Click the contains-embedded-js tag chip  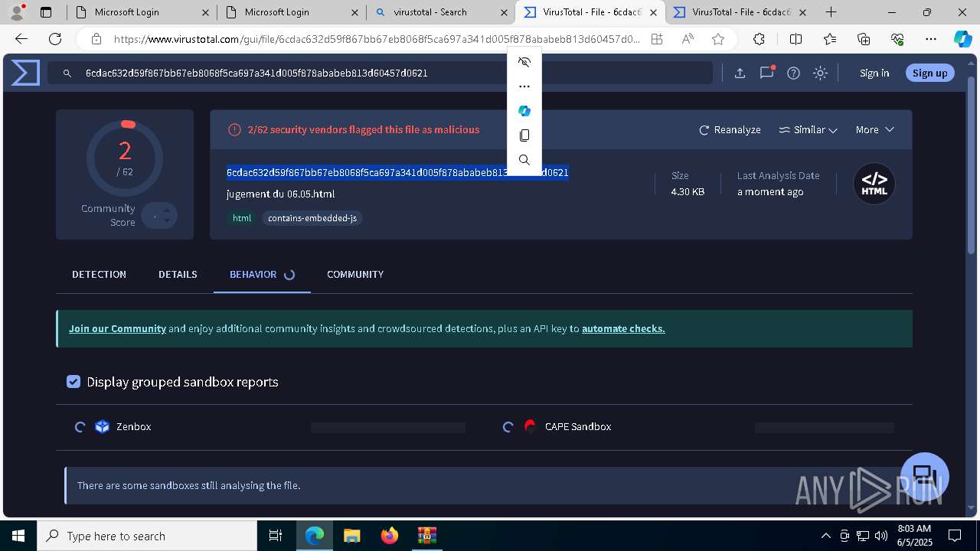click(x=312, y=218)
